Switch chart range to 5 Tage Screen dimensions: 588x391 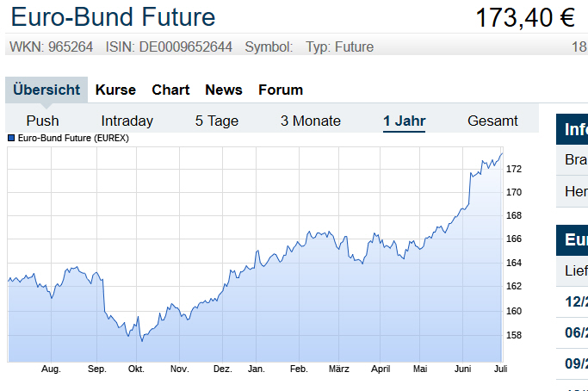pyautogui.click(x=217, y=121)
